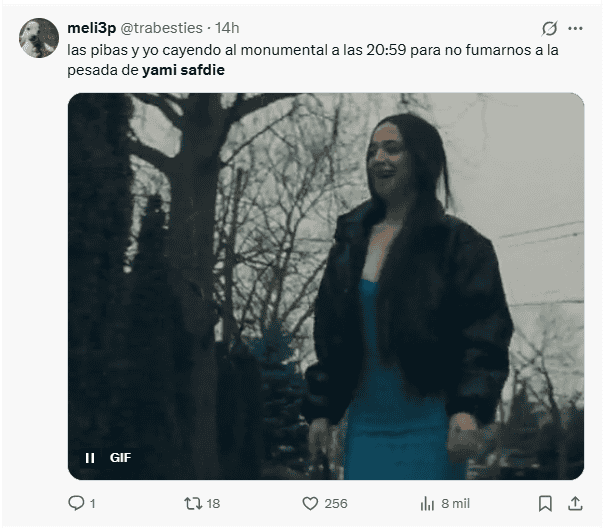Open meli3p's profile picture
This screenshot has width=604, height=528.
tap(39, 38)
